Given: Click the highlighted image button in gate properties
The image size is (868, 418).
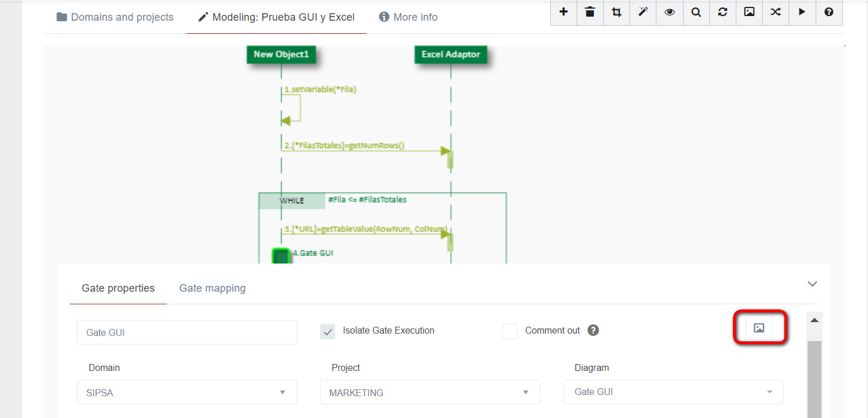Looking at the screenshot, I should pos(759,328).
